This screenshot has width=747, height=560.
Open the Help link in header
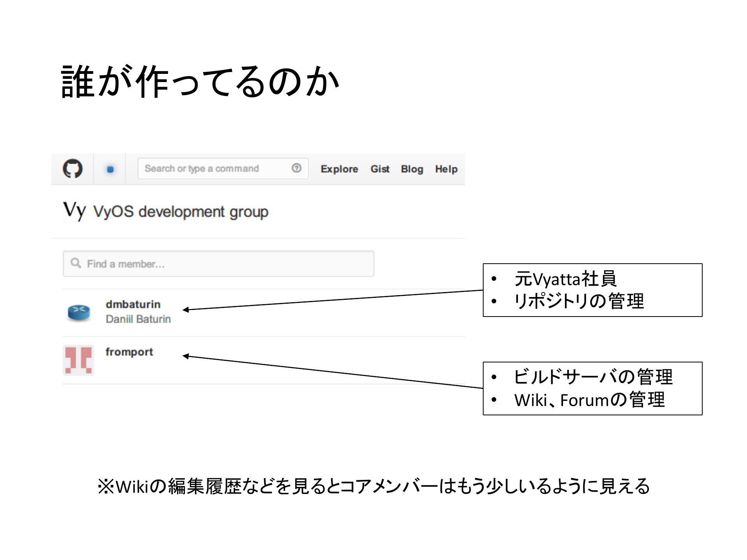click(x=446, y=169)
